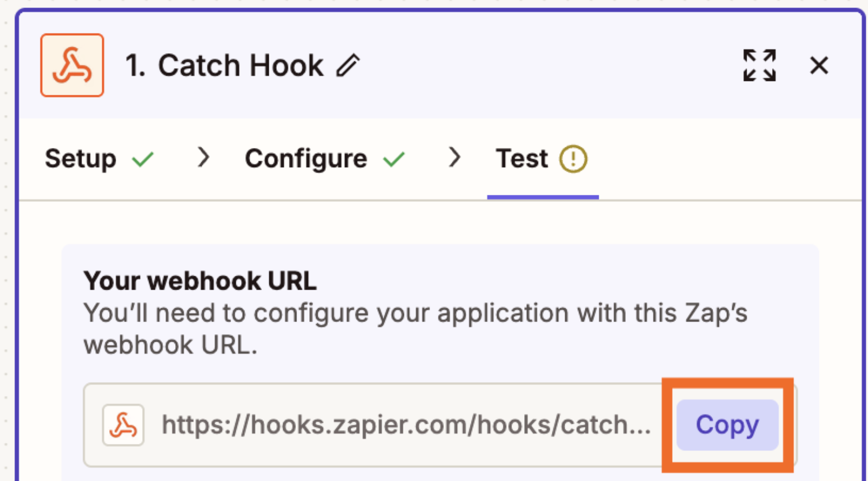Click the webhook icon inside the URL field
This screenshot has width=868, height=481.
point(123,425)
